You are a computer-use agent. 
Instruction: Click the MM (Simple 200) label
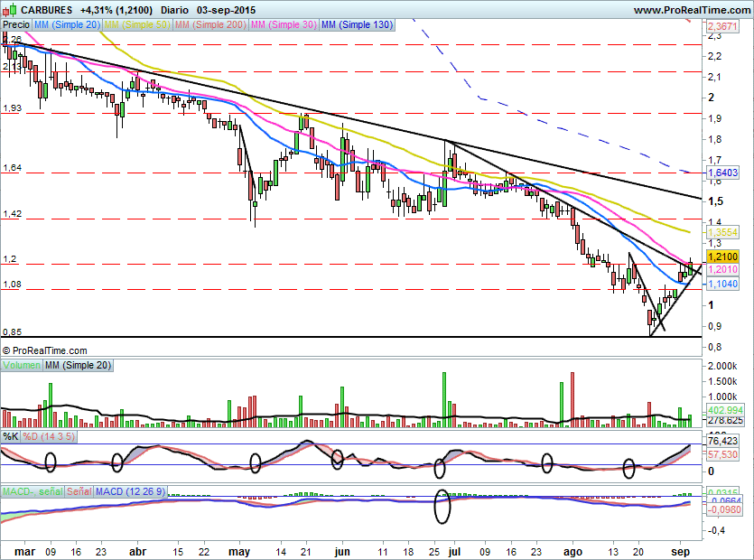pos(209,25)
